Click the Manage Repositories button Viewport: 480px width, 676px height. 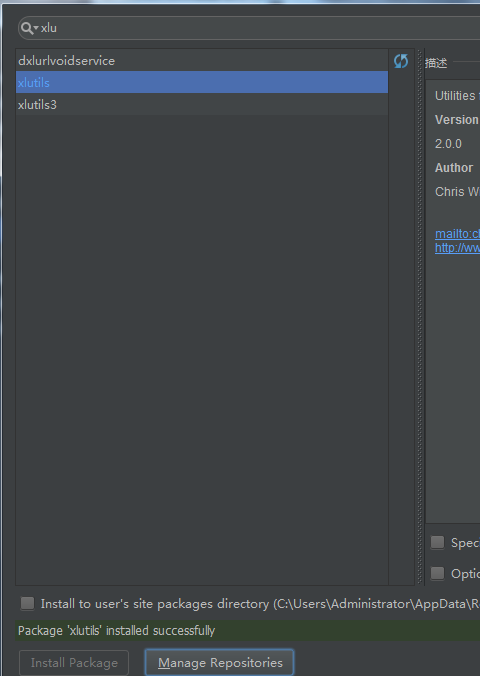pyautogui.click(x=220, y=663)
